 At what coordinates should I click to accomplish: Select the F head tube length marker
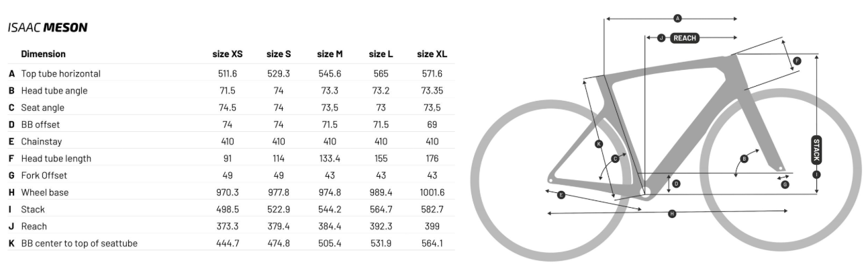797,61
